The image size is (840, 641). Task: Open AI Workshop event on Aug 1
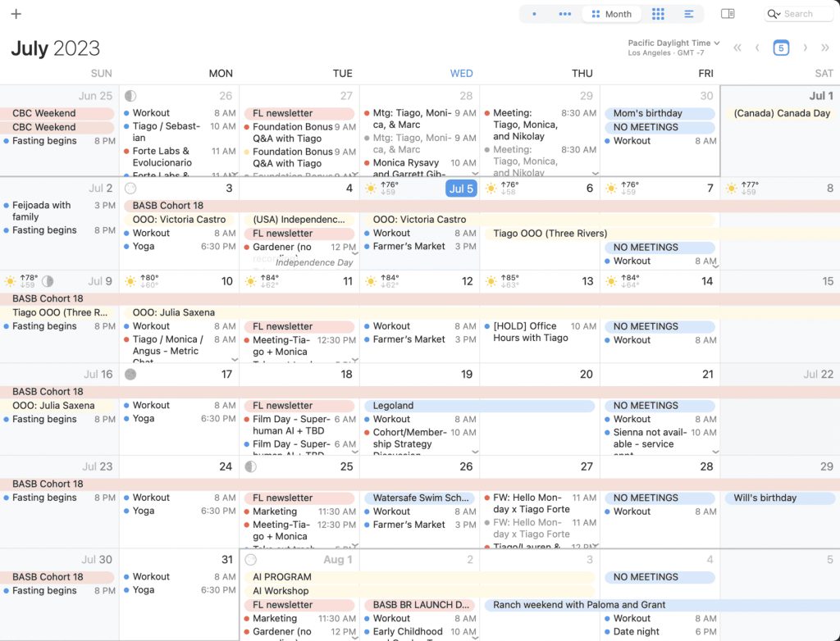point(419,591)
